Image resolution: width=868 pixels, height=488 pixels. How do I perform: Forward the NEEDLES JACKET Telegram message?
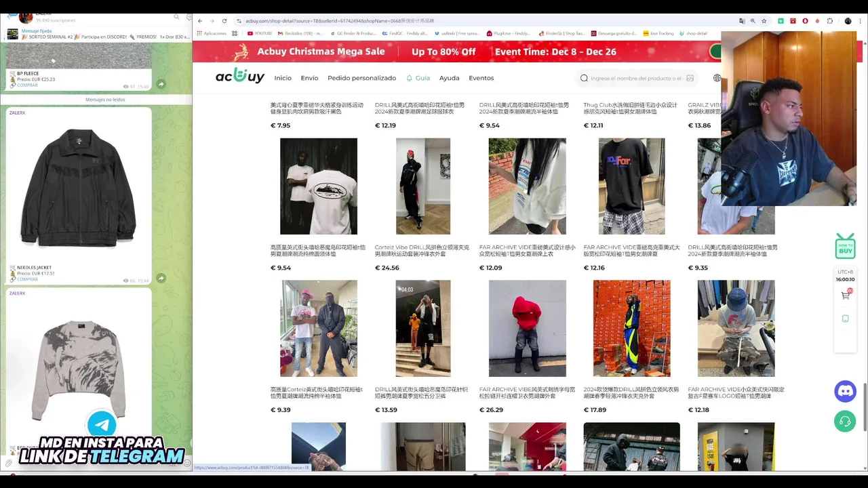tap(161, 278)
